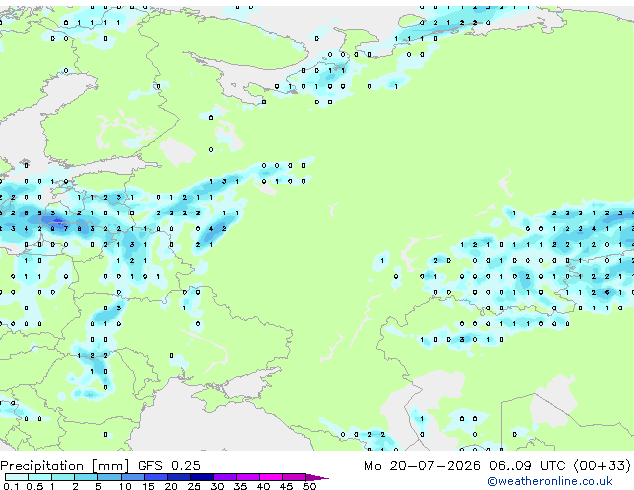The image size is (634, 490).
Task: Click the date '20-07-2026'
Action: (x=435, y=466)
